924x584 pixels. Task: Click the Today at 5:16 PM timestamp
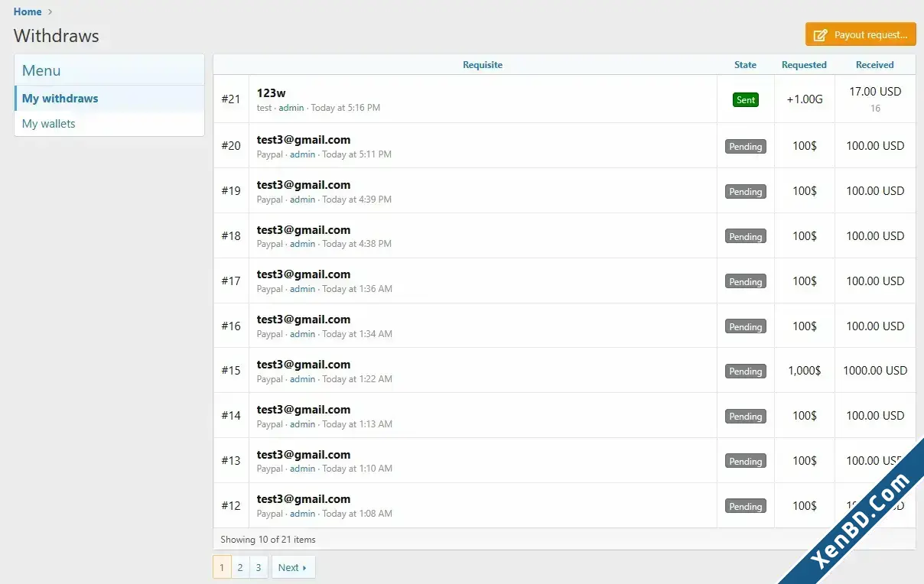tap(345, 108)
